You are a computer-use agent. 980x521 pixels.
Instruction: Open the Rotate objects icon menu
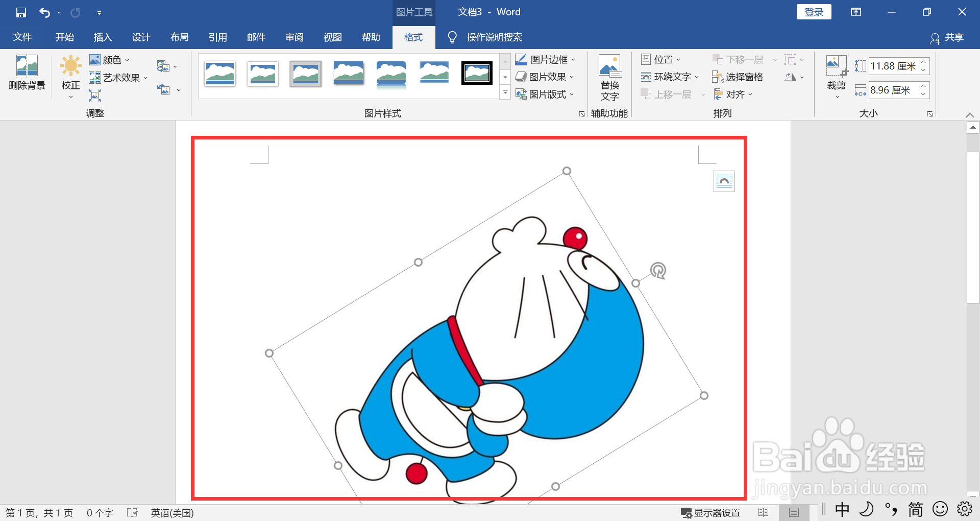coord(794,77)
